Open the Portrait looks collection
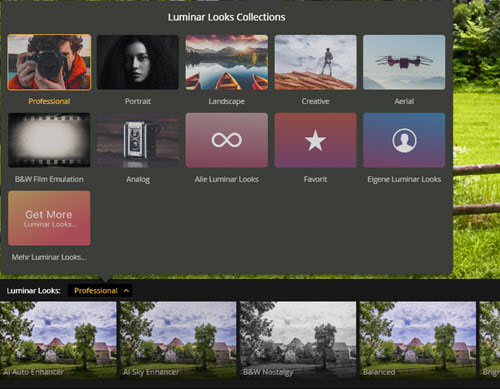The image size is (500, 389). [x=138, y=62]
